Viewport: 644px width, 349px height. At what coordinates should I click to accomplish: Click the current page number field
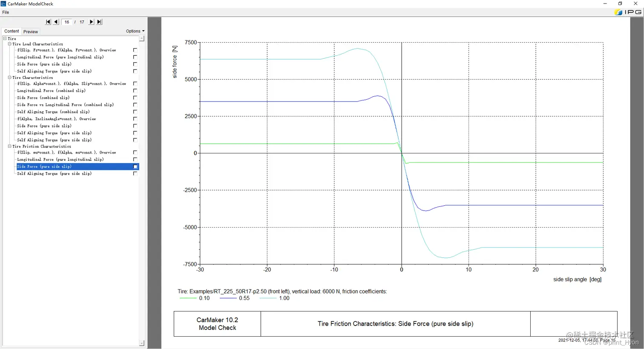(x=67, y=22)
